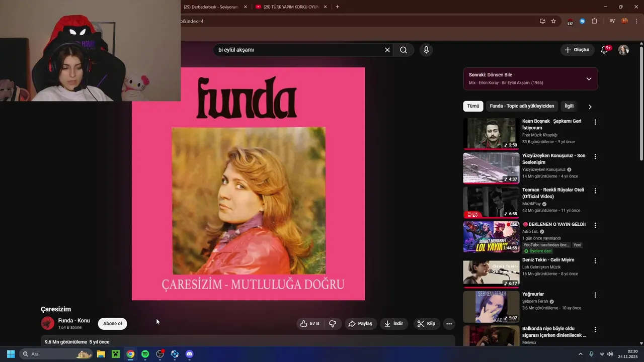Image resolution: width=644 pixels, height=362 pixels.
Task: Open File Explorer from taskbar
Action: pyautogui.click(x=101, y=354)
